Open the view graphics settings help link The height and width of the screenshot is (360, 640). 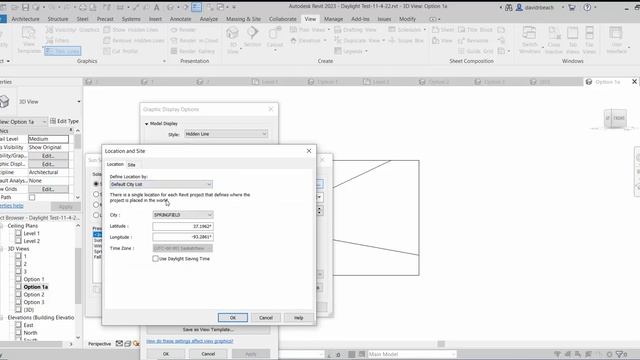pos(190,341)
